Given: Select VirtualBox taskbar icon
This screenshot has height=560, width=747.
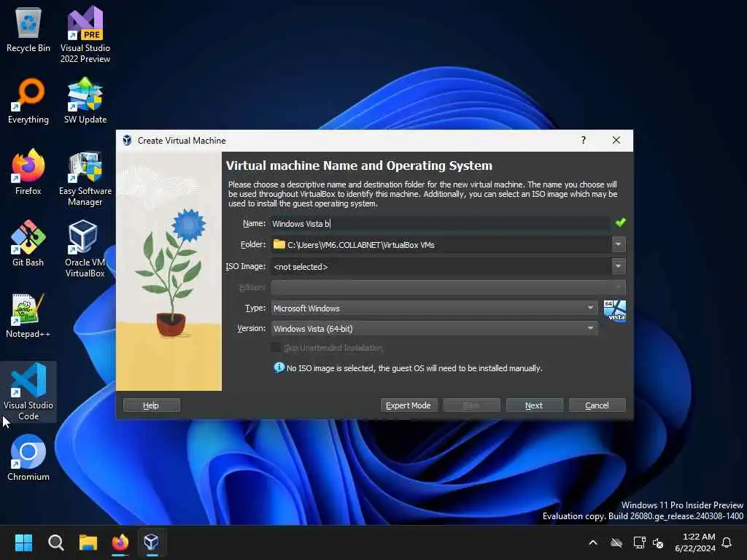Looking at the screenshot, I should (x=152, y=542).
